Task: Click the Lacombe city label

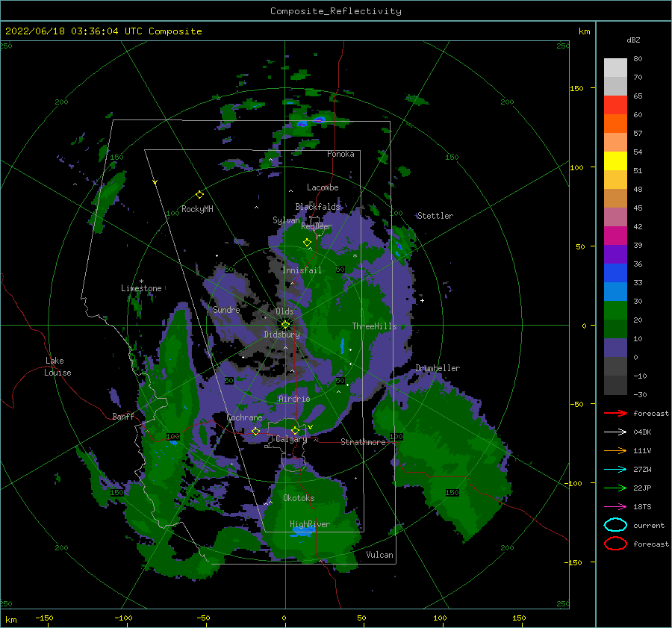Action: click(x=323, y=187)
